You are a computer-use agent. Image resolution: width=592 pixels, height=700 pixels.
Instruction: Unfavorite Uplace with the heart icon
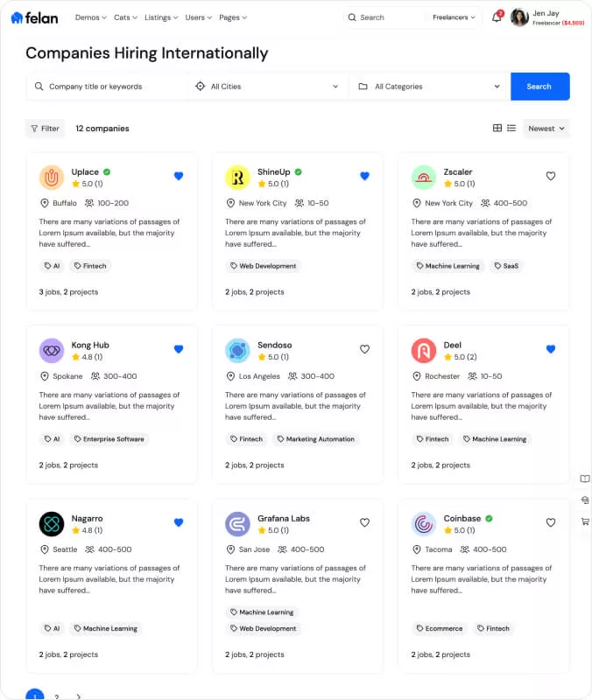click(179, 176)
